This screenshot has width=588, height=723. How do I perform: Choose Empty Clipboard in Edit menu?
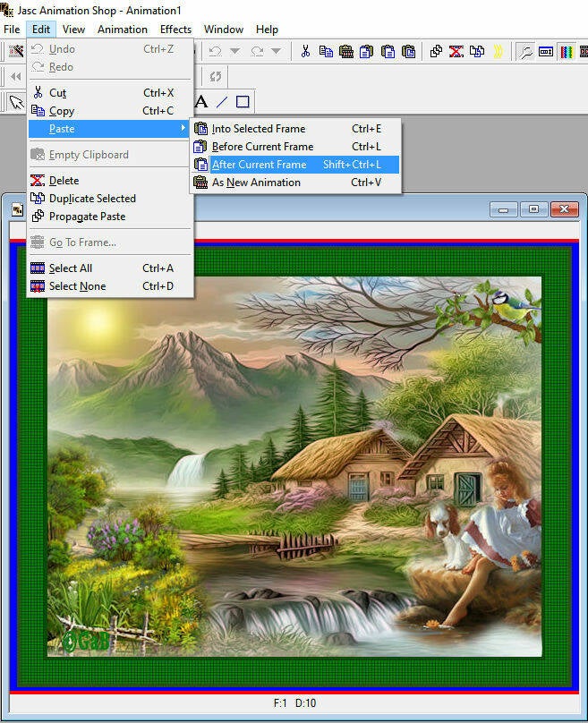110,155
